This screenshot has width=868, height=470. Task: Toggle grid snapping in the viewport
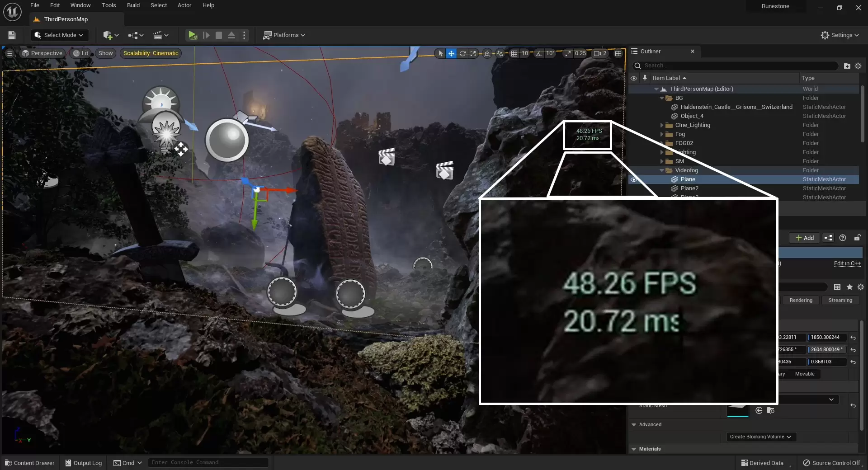(x=514, y=53)
